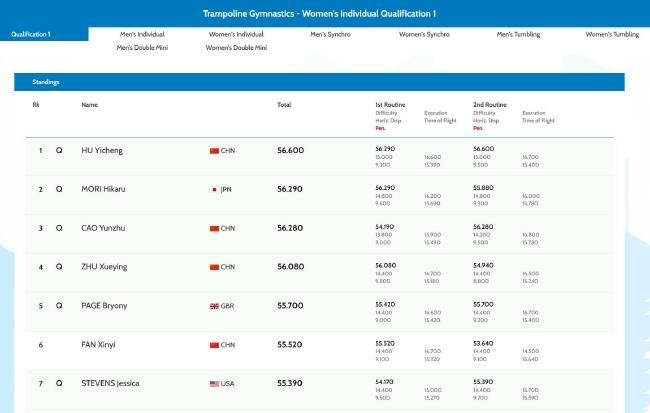Click Japan flag icon beside MORI Hikaru
Screen dimensions: 650x413
pos(214,189)
